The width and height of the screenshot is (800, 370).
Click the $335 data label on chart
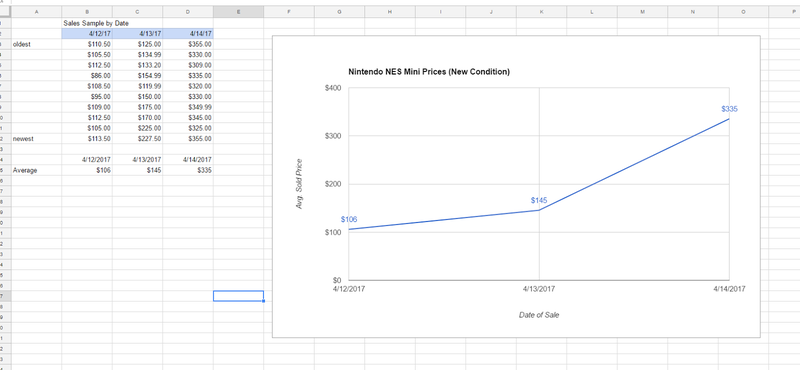730,109
